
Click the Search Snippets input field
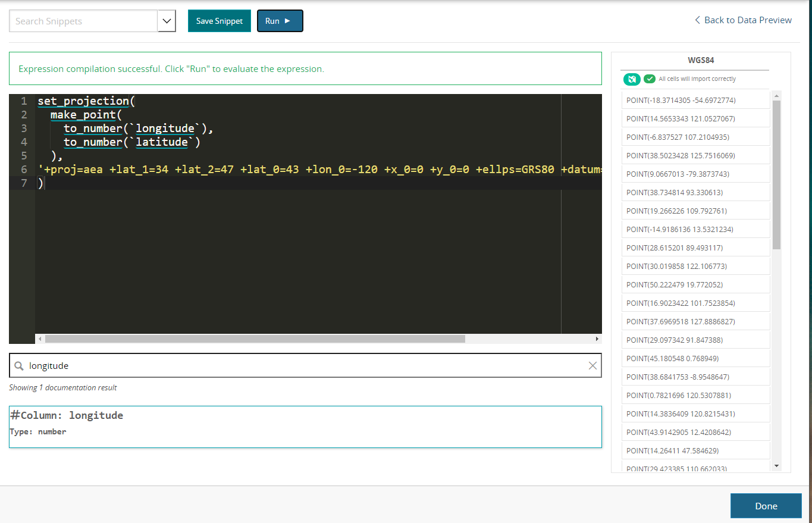(x=83, y=21)
